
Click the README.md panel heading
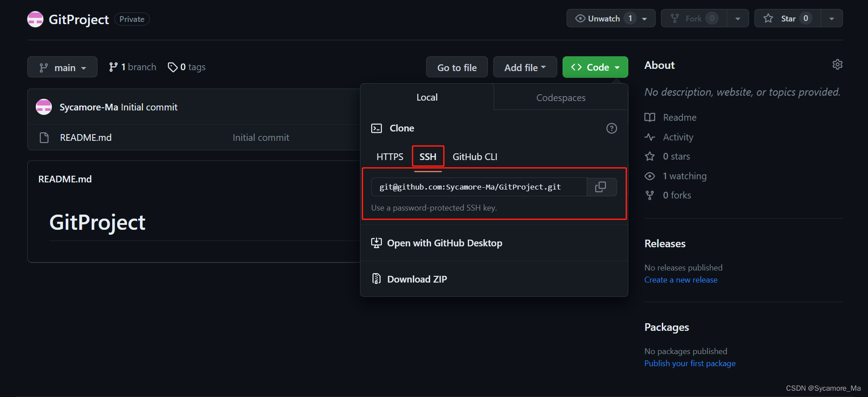coord(65,179)
